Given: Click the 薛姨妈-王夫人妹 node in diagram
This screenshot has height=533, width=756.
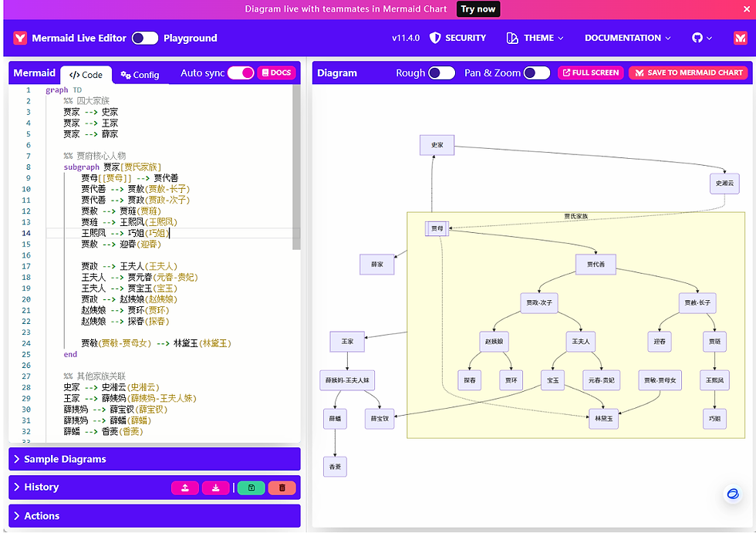Looking at the screenshot, I should (347, 380).
